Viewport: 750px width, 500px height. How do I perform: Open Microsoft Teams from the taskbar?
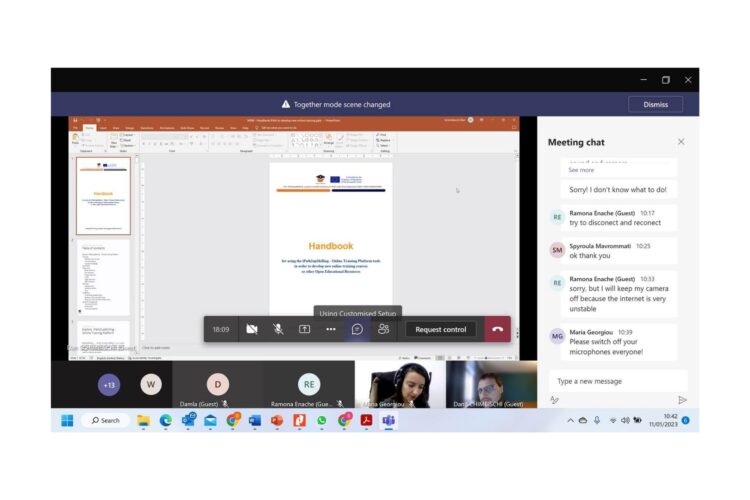point(388,421)
